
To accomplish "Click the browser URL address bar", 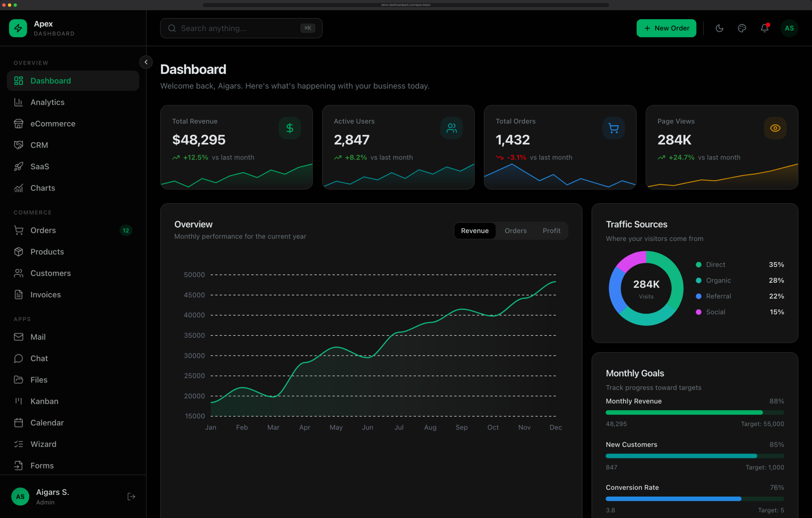I will click(x=406, y=5).
